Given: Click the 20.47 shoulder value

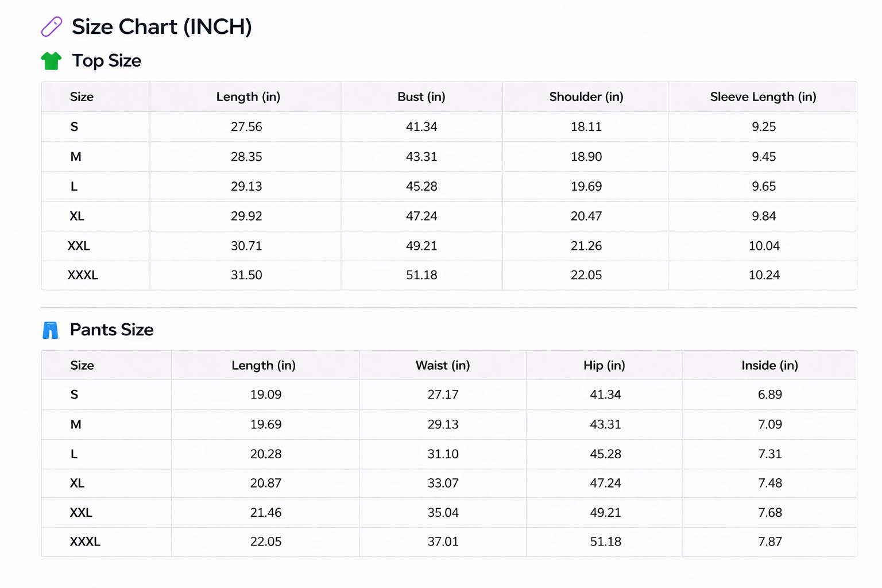Looking at the screenshot, I should pos(586,216).
